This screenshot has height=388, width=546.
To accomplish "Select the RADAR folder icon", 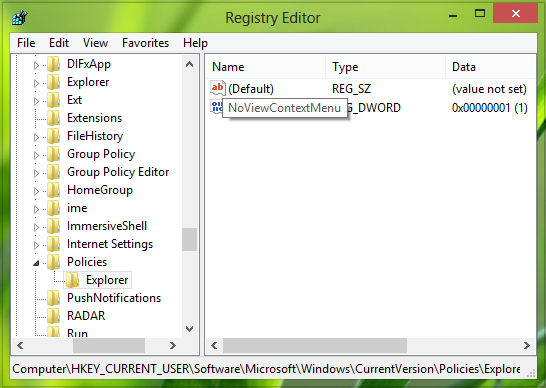I will pyautogui.click(x=54, y=316).
